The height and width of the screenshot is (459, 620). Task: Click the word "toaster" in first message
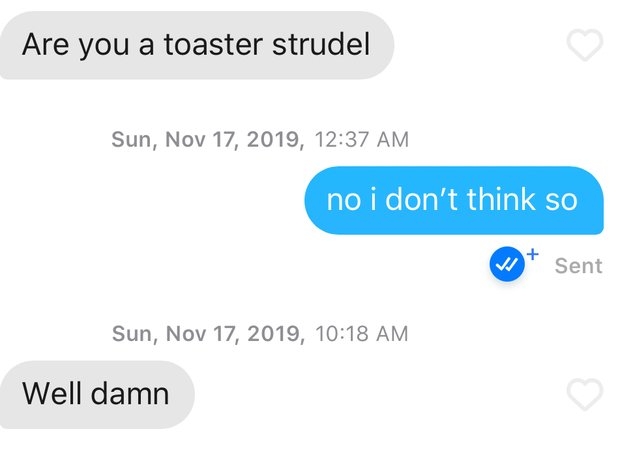point(214,45)
